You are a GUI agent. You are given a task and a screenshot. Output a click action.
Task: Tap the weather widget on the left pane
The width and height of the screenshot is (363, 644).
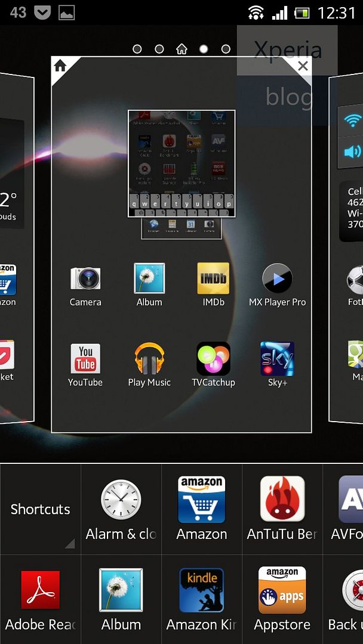click(11, 174)
